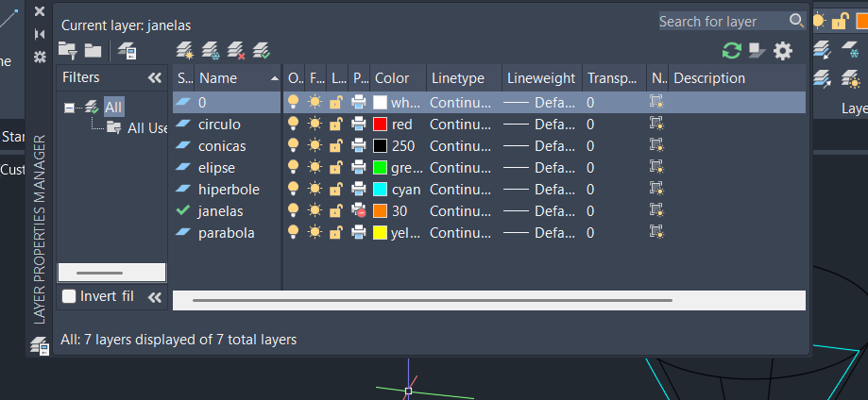Click the search magnifier icon
868x400 pixels.
[x=796, y=21]
